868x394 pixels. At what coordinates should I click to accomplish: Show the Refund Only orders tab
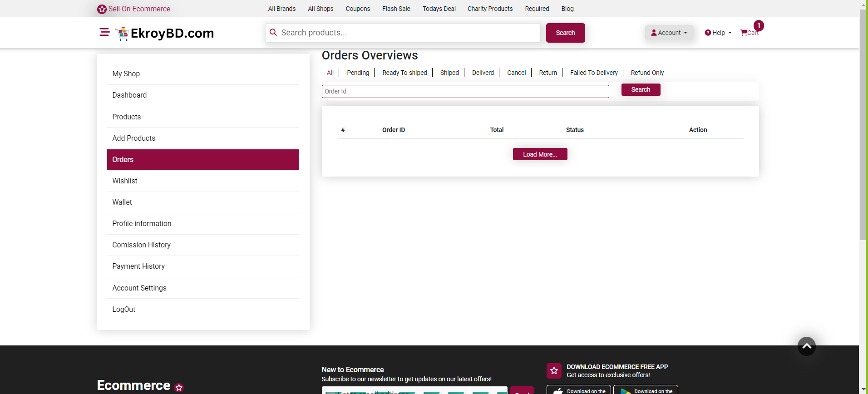pyautogui.click(x=647, y=73)
